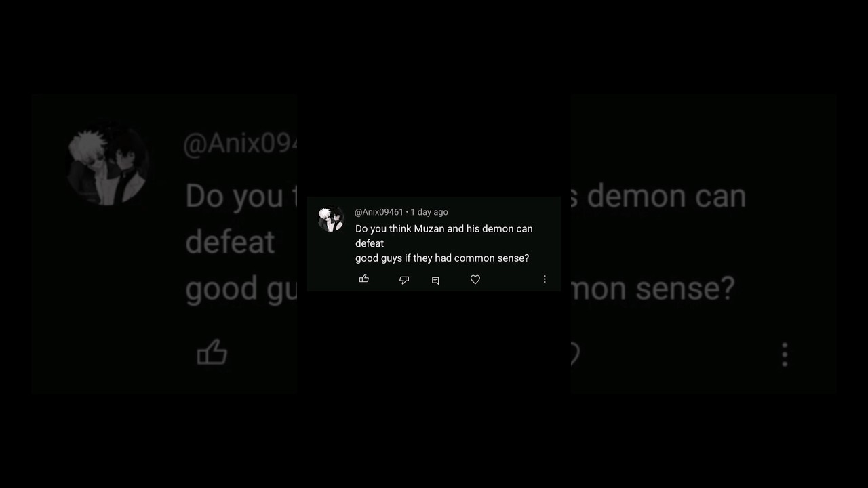Click the small word "defeat" in the comment card
This screenshot has width=868, height=488.
point(370,243)
